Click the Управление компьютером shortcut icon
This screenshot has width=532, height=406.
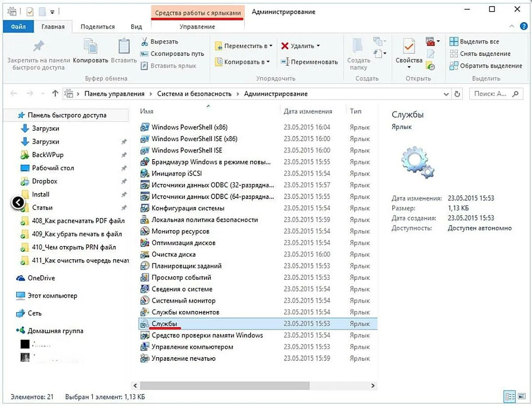145,347
